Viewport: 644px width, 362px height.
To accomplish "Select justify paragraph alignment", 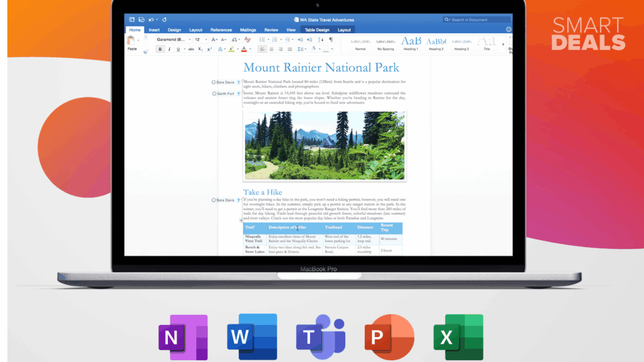I will coord(289,49).
